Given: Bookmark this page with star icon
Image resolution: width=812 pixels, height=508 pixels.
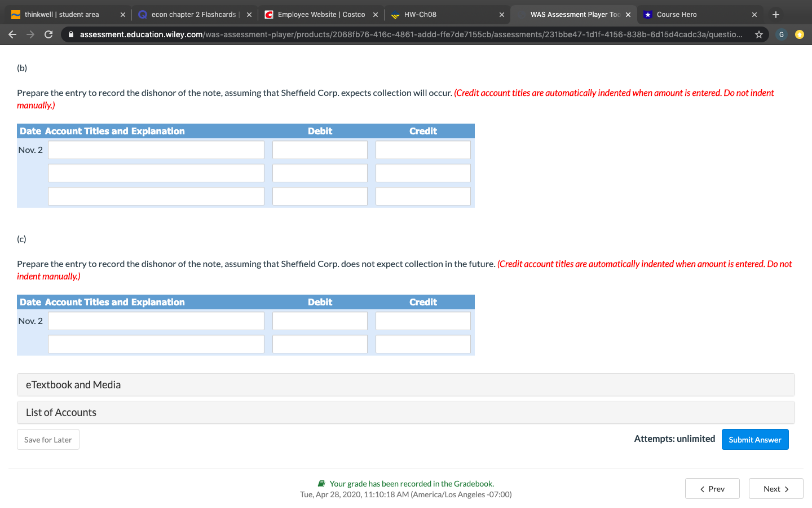Looking at the screenshot, I should click(759, 34).
